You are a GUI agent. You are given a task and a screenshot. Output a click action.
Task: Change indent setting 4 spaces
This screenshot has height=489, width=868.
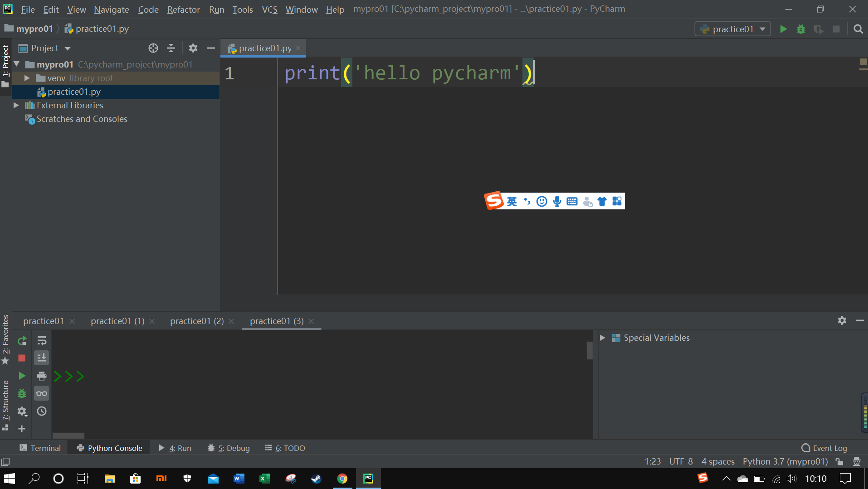(x=718, y=461)
